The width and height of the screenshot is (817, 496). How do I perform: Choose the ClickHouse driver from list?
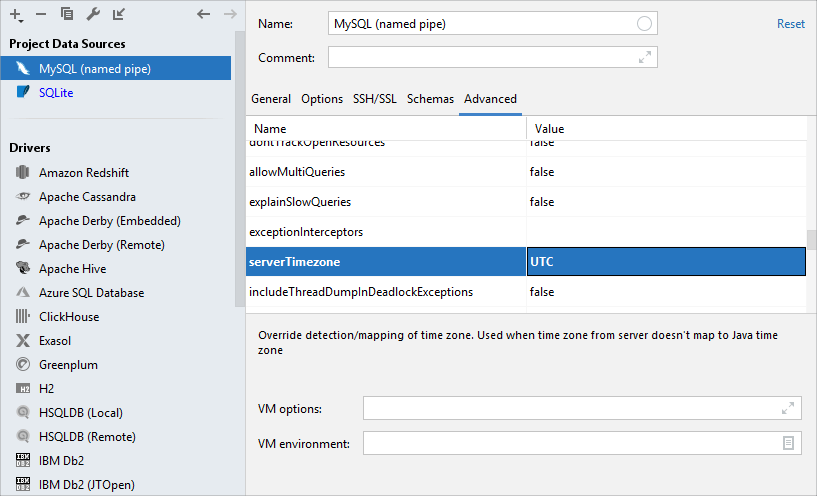(69, 317)
